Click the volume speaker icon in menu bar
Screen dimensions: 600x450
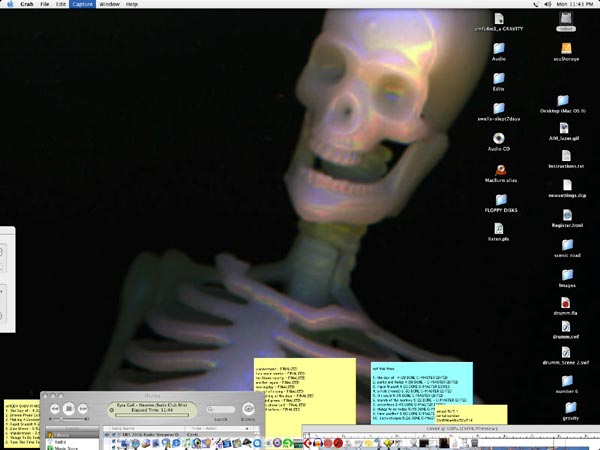point(548,4)
